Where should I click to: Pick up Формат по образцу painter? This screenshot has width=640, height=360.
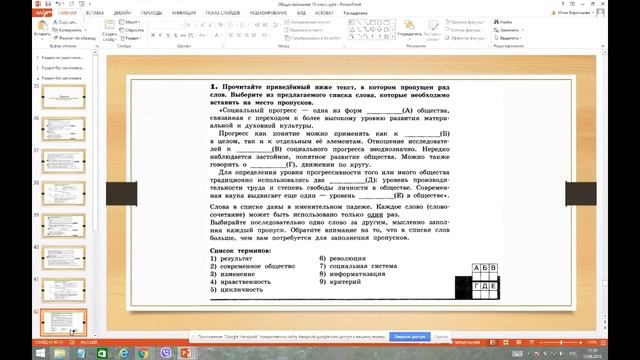74,38
